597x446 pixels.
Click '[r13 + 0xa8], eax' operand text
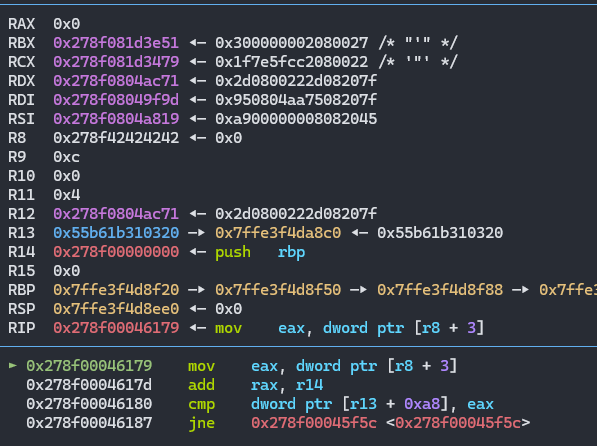[418, 404]
